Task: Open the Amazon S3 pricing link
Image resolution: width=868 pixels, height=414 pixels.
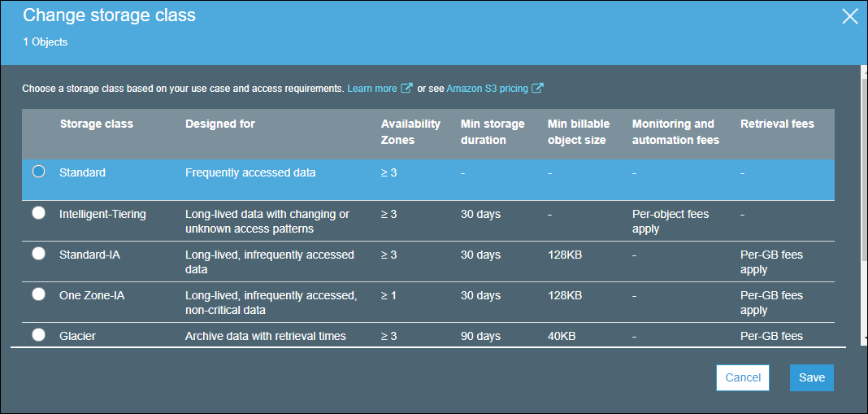Action: click(x=487, y=89)
